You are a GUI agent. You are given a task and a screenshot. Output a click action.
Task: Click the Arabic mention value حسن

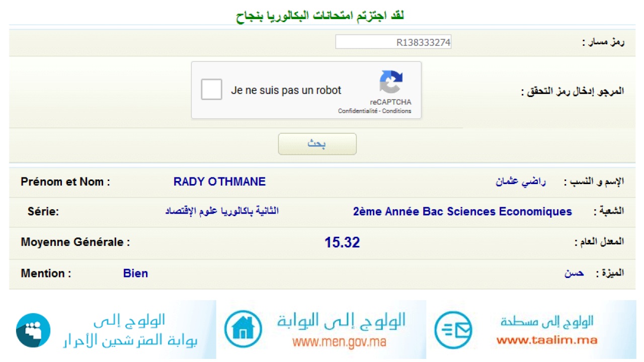tap(574, 274)
